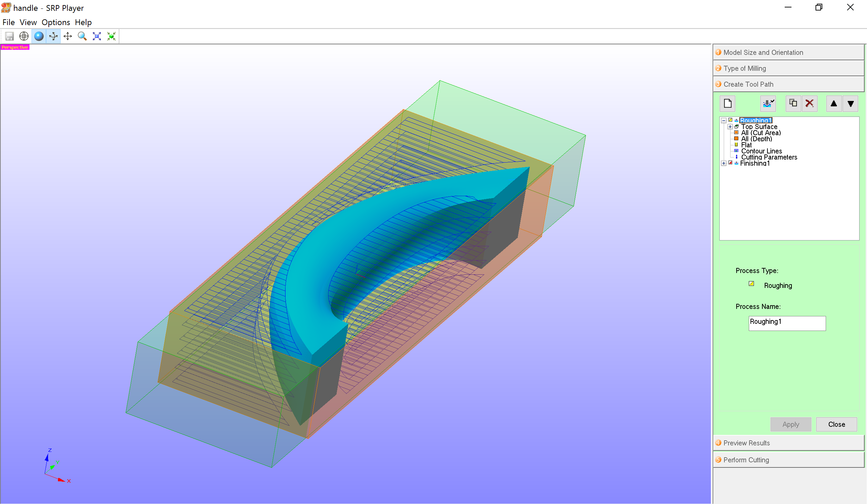Click the new process page icon

coord(727,104)
